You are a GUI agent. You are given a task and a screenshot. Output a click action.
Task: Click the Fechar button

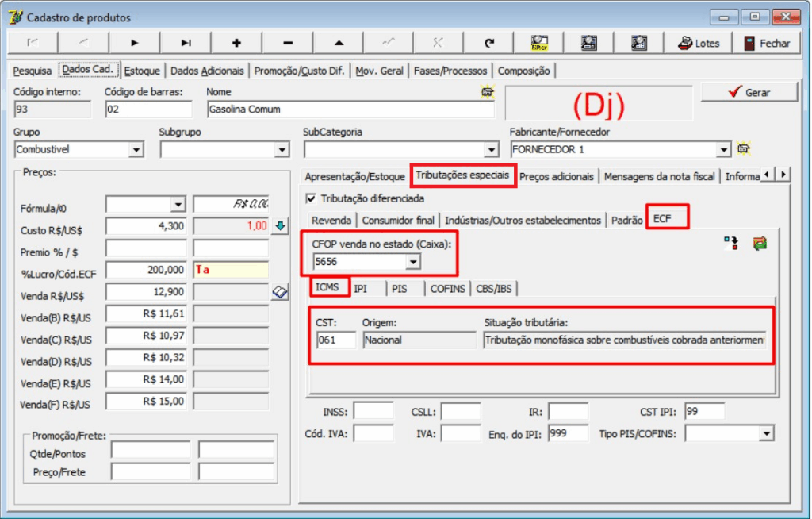click(765, 43)
